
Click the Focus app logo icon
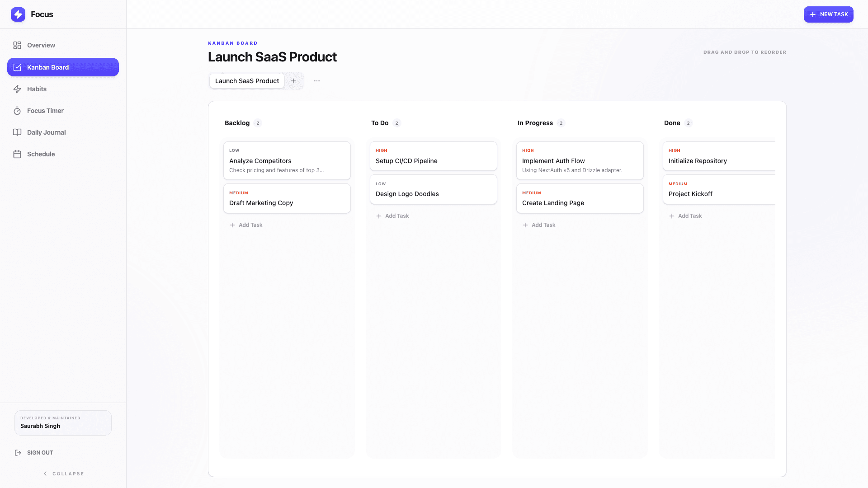pyautogui.click(x=18, y=14)
